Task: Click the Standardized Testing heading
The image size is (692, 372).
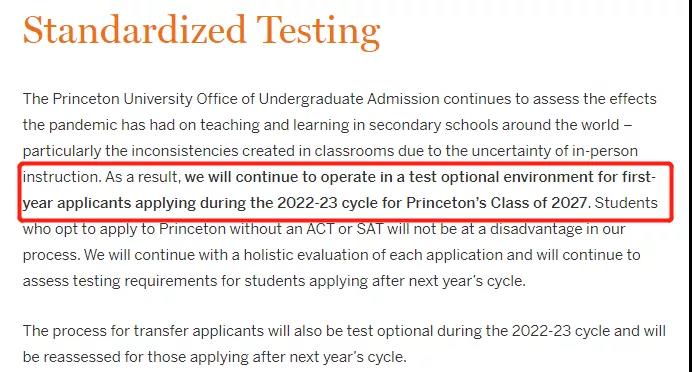Action: pyautogui.click(x=201, y=31)
